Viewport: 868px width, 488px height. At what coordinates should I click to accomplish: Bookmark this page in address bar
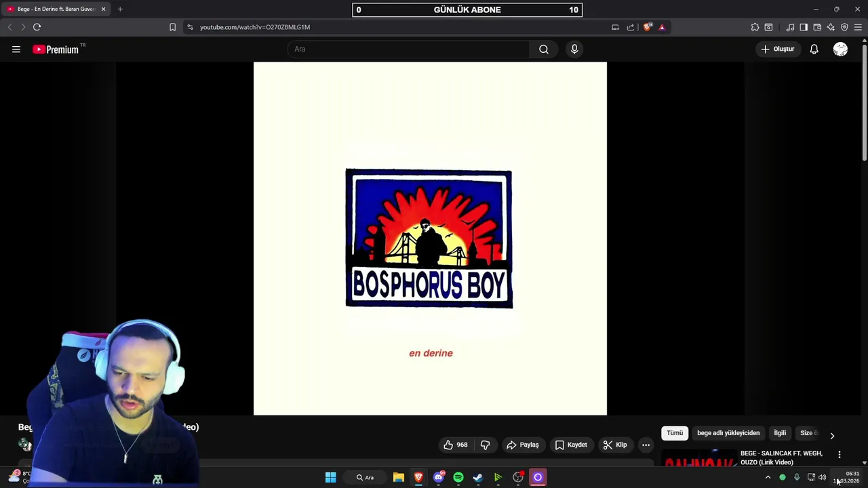click(x=172, y=27)
